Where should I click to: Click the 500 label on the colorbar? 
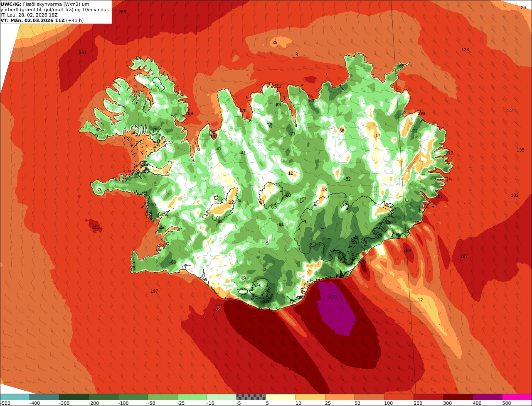507,403
